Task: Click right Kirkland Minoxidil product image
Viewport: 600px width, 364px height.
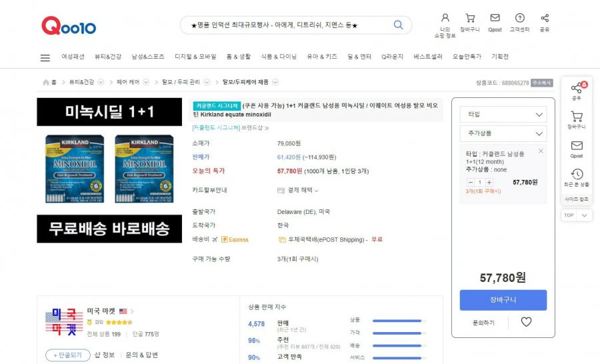Action: click(x=144, y=169)
